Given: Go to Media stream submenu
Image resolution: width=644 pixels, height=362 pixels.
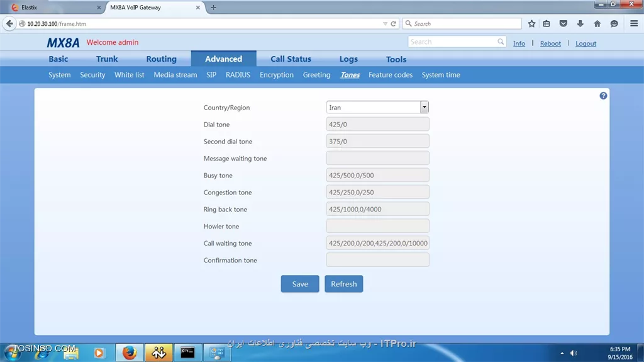Looking at the screenshot, I should click(175, 75).
